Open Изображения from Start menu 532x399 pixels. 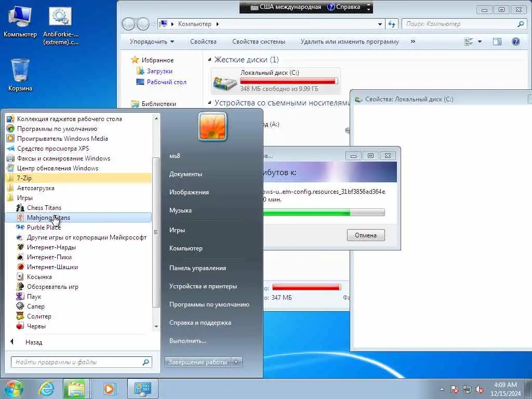pyautogui.click(x=189, y=192)
